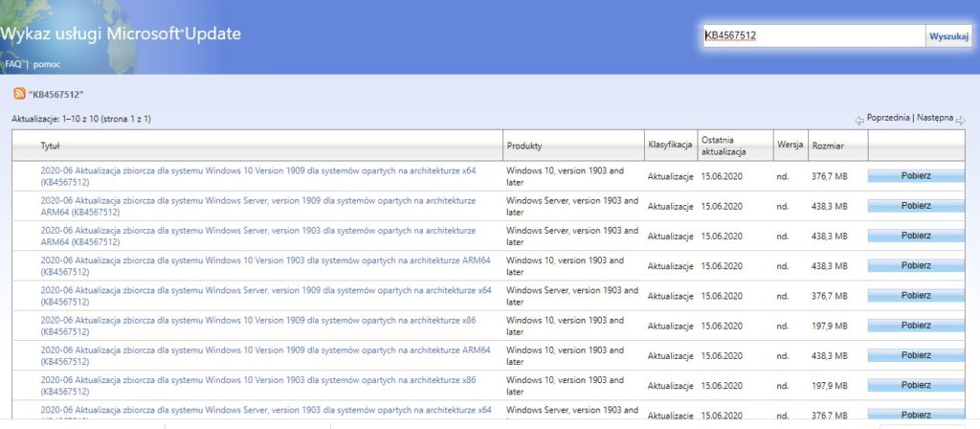Image resolution: width=980 pixels, height=429 pixels.
Task: Click "nd." version in Windows Server 1903 ARM64 row
Action: coord(783,237)
